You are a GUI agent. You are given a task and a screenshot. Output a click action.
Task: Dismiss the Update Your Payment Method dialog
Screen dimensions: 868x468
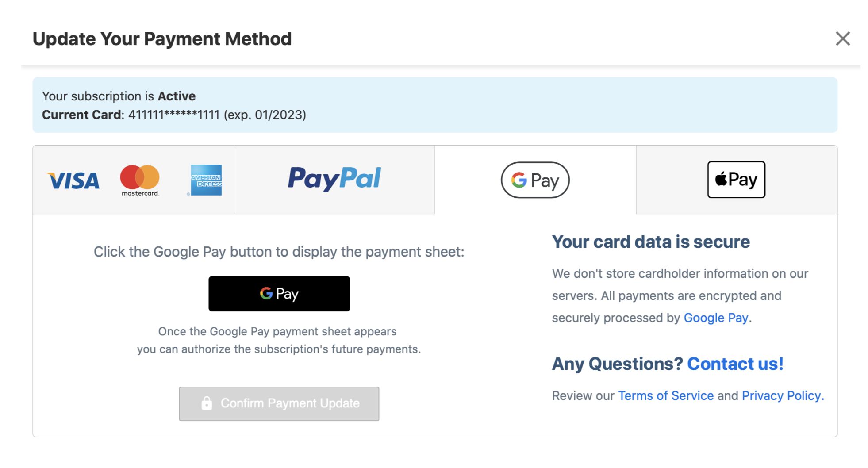843,38
